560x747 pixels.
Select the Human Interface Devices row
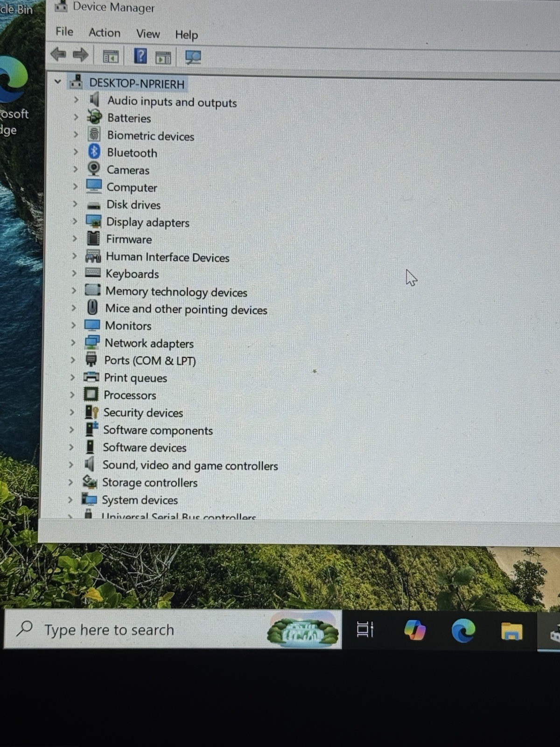[168, 257]
